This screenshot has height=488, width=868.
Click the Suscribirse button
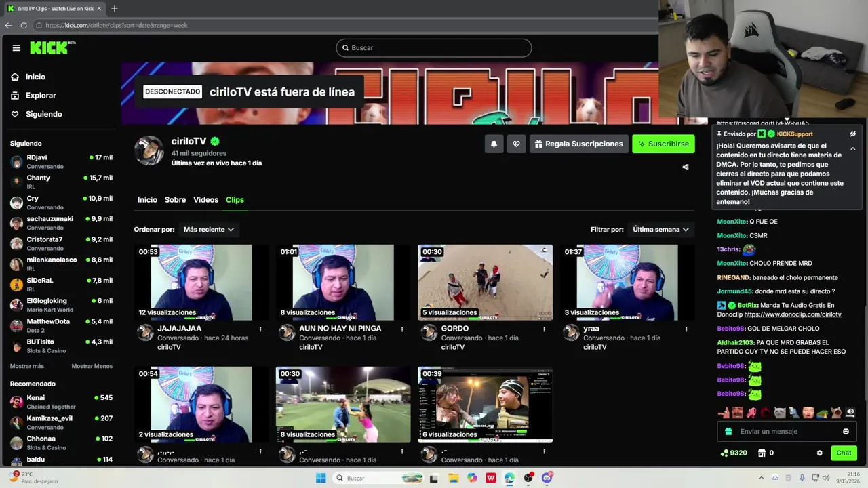point(663,144)
